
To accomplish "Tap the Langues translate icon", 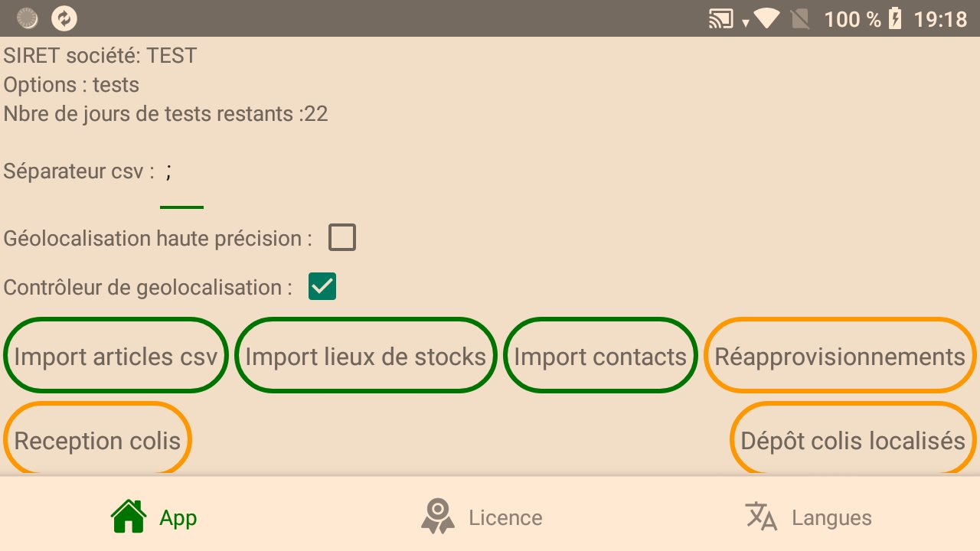I will [761, 517].
